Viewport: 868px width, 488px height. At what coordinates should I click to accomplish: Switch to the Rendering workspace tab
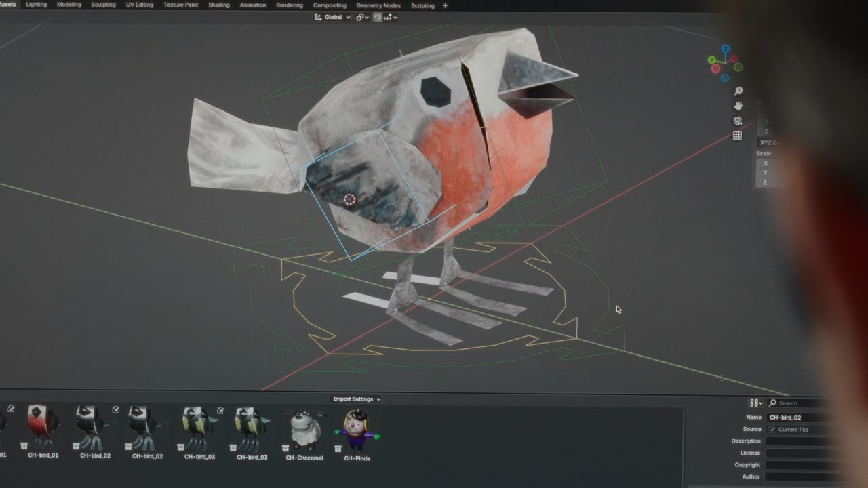point(290,5)
